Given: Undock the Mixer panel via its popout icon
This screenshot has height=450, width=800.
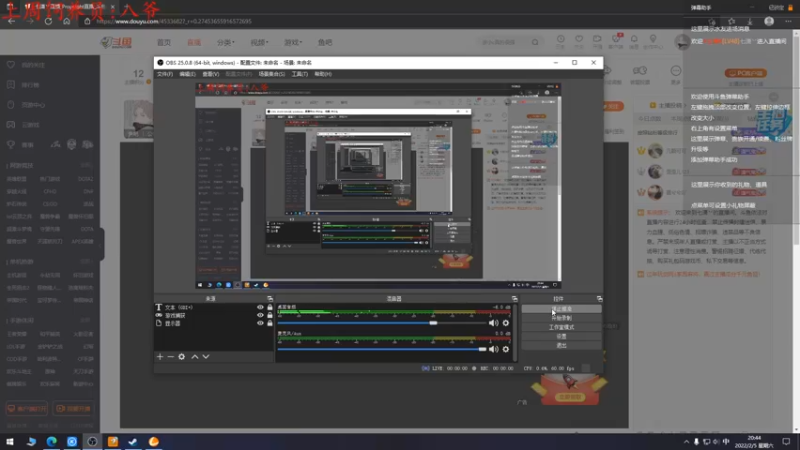Looking at the screenshot, I should (x=514, y=298).
